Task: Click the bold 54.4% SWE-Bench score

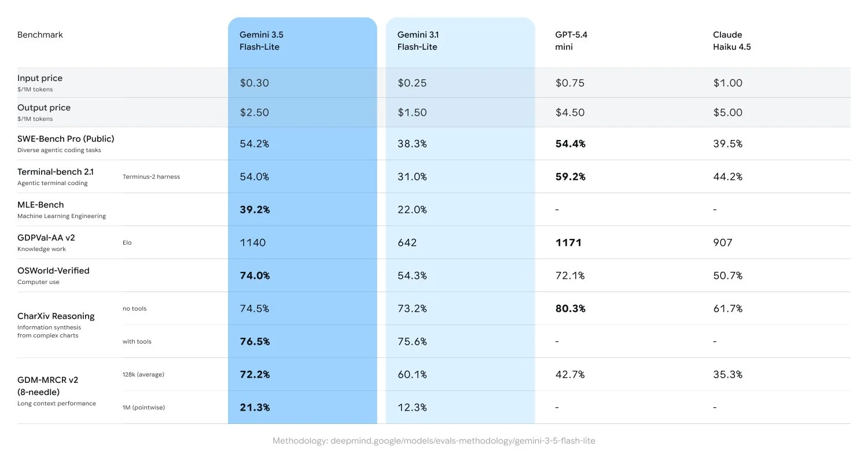Action: [x=570, y=143]
